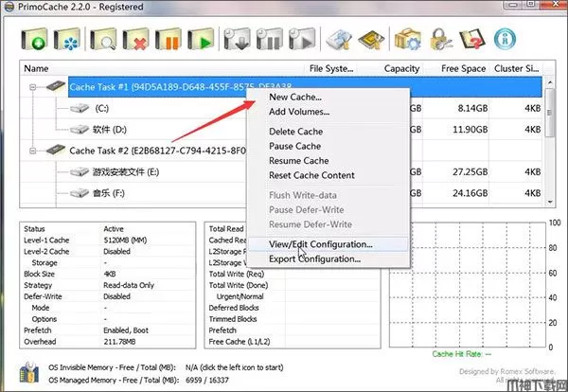Click the Cache Hit Rate label
This screenshot has height=392, width=568.
point(462,354)
